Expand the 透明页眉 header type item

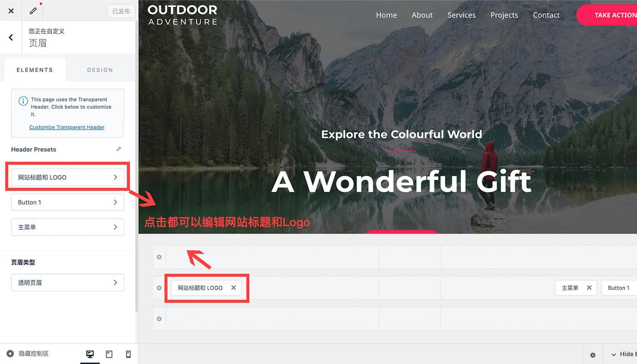point(67,283)
